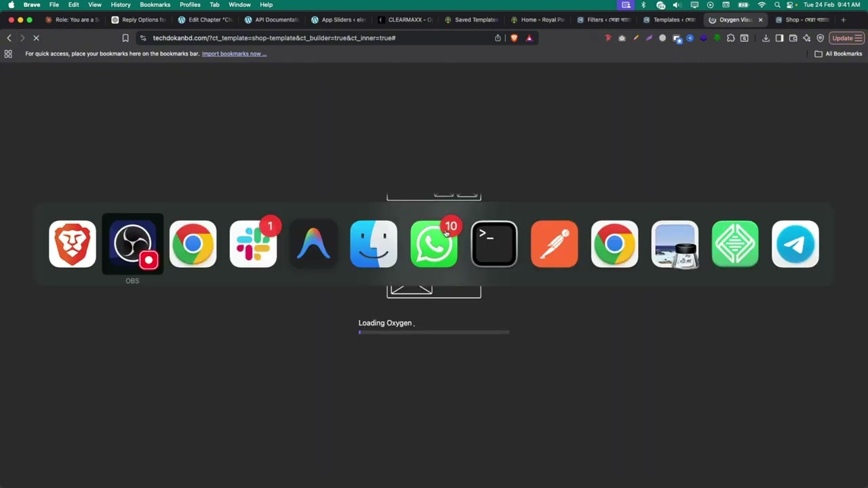Image resolution: width=868 pixels, height=488 pixels.
Task: Stop loading the page in Brave toolbar
Action: click(x=36, y=38)
